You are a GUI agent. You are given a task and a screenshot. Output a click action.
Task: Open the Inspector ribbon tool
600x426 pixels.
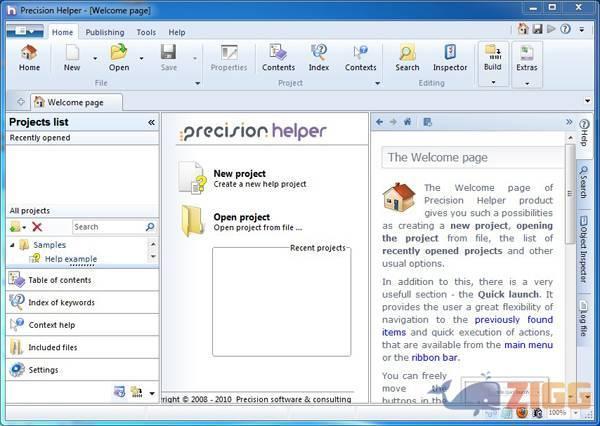click(x=450, y=58)
